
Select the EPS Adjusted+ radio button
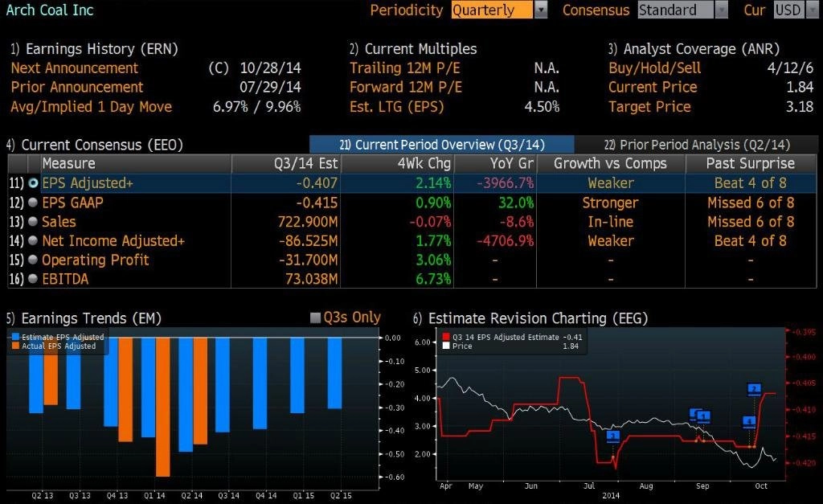pos(33,183)
